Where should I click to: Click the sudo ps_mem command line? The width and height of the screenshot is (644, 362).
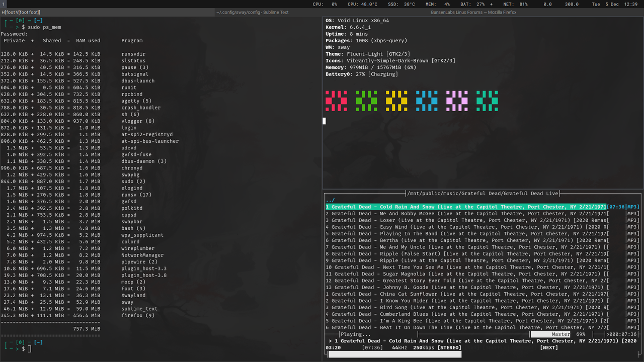pyautogui.click(x=45, y=27)
